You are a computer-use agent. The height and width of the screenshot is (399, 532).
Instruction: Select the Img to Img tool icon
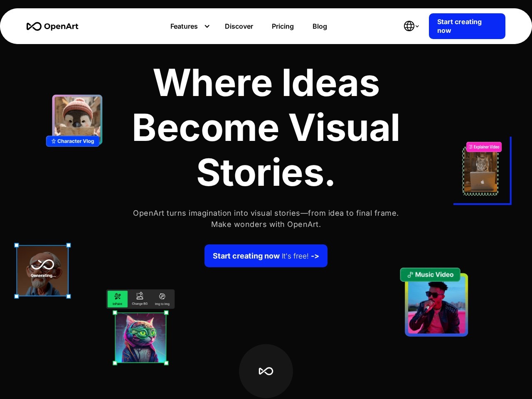pyautogui.click(x=162, y=298)
